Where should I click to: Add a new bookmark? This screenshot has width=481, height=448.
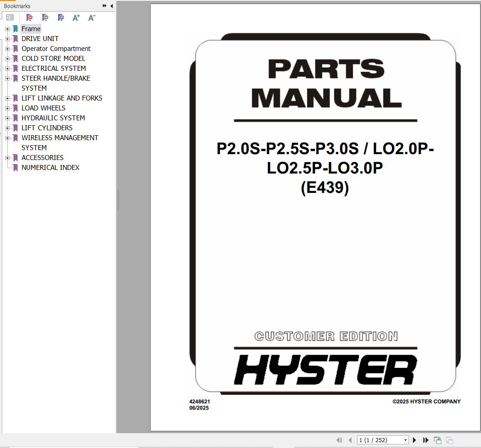[x=45, y=18]
